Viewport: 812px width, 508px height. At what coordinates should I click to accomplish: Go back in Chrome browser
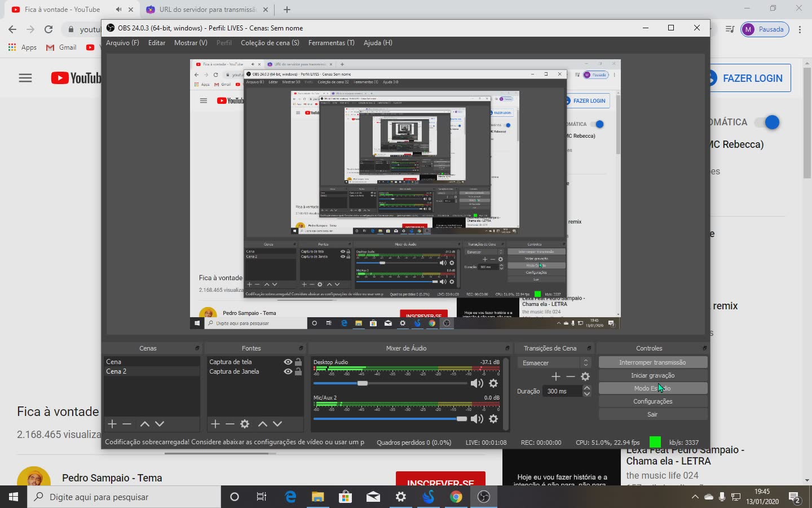click(12, 29)
